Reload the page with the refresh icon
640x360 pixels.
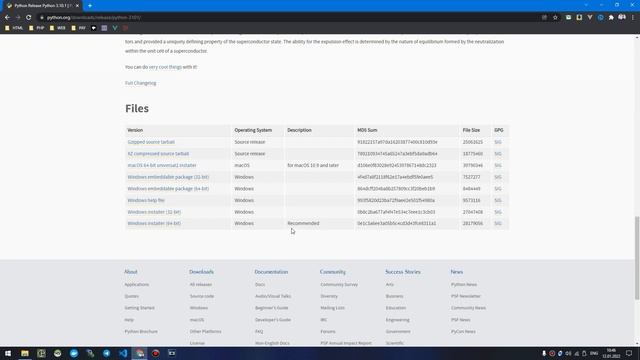[29, 18]
